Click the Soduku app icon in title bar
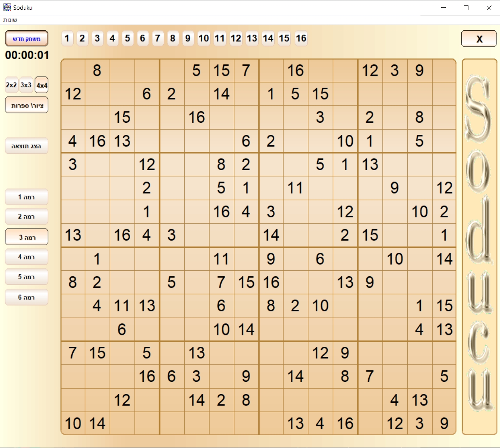The height and width of the screenshot is (448, 500). pyautogui.click(x=7, y=7)
